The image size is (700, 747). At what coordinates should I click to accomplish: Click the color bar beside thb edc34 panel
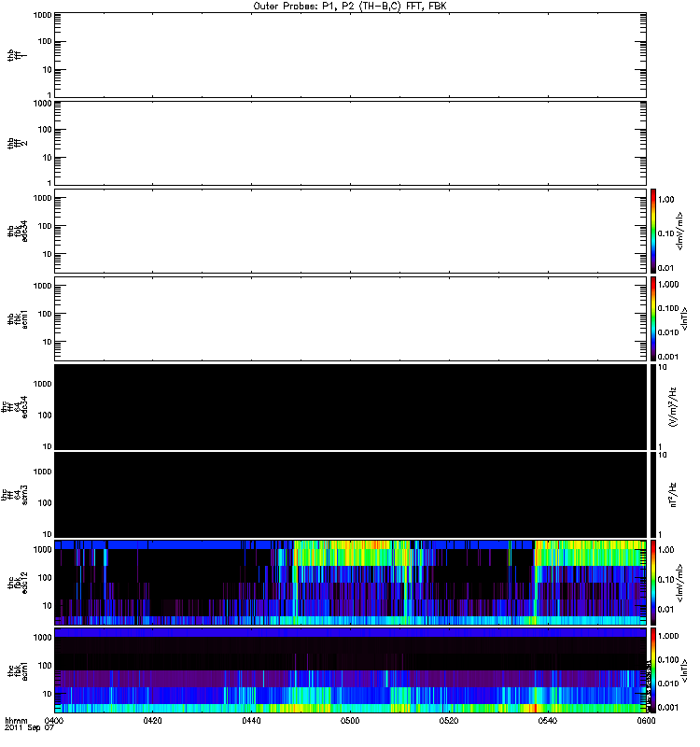pos(653,231)
